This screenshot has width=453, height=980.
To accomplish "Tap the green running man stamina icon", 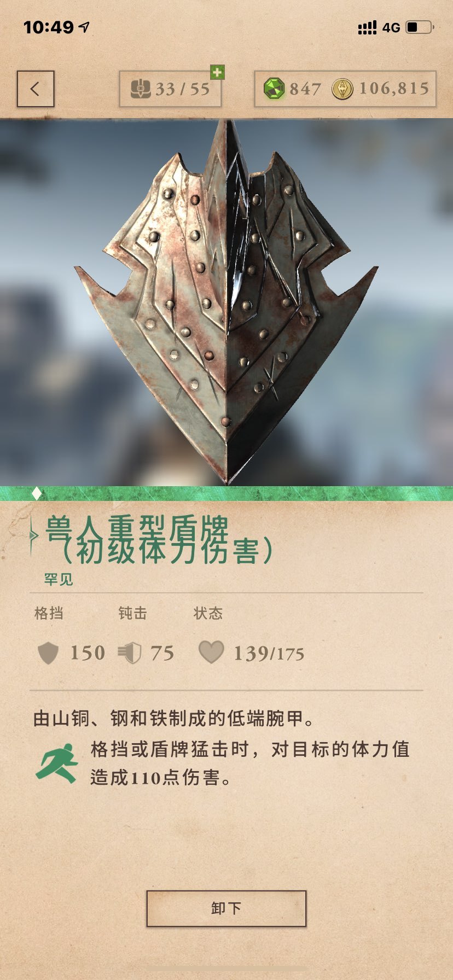I will pyautogui.click(x=57, y=763).
